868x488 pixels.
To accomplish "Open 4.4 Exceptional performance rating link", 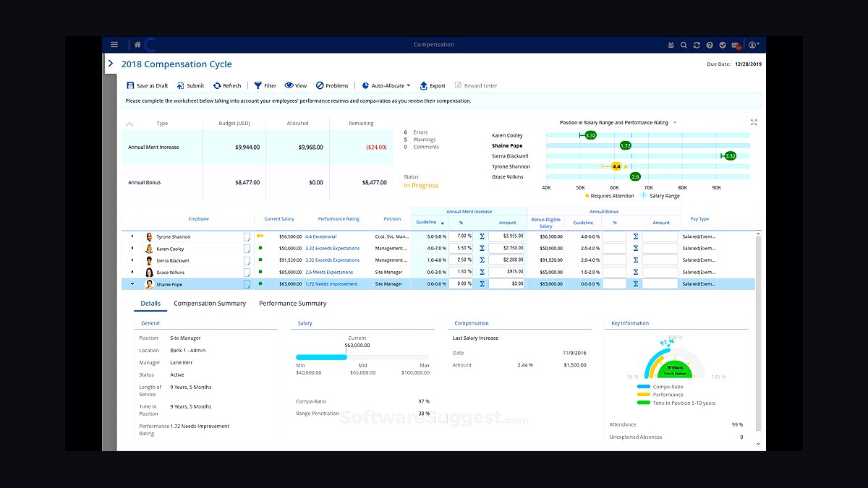I will click(x=320, y=236).
